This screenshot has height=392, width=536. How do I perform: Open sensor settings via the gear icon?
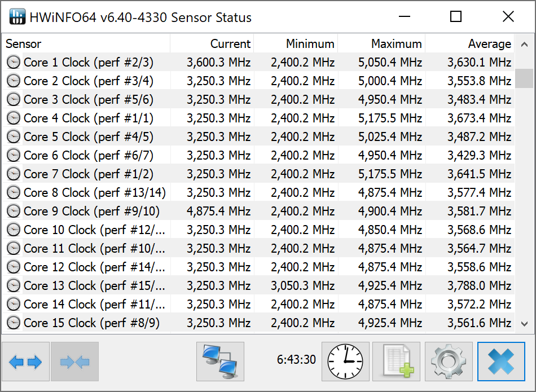[449, 362]
